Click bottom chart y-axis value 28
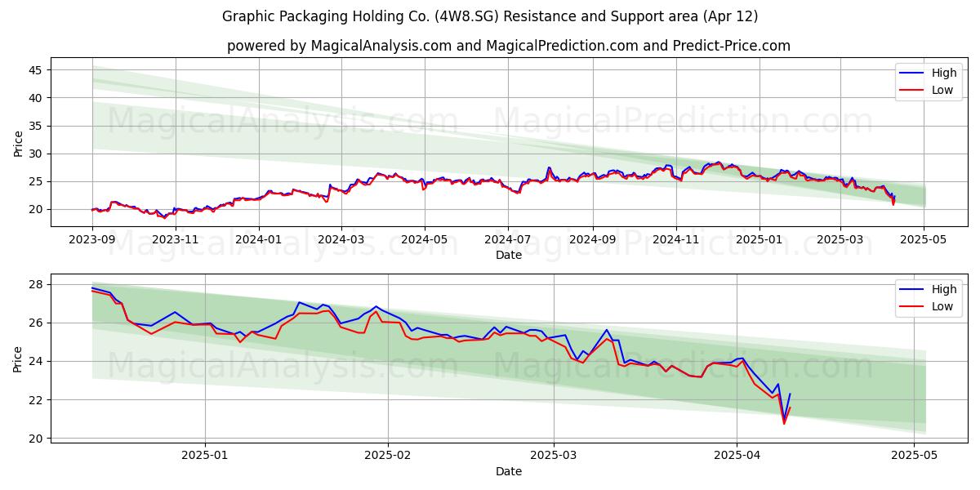This screenshot has height=490, width=980. 36,284
